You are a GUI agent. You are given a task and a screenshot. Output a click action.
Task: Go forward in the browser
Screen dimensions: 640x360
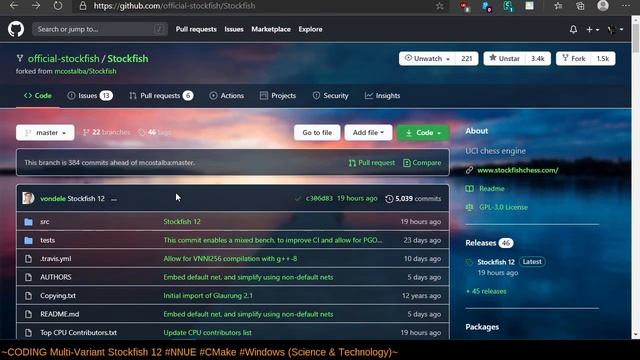point(36,6)
